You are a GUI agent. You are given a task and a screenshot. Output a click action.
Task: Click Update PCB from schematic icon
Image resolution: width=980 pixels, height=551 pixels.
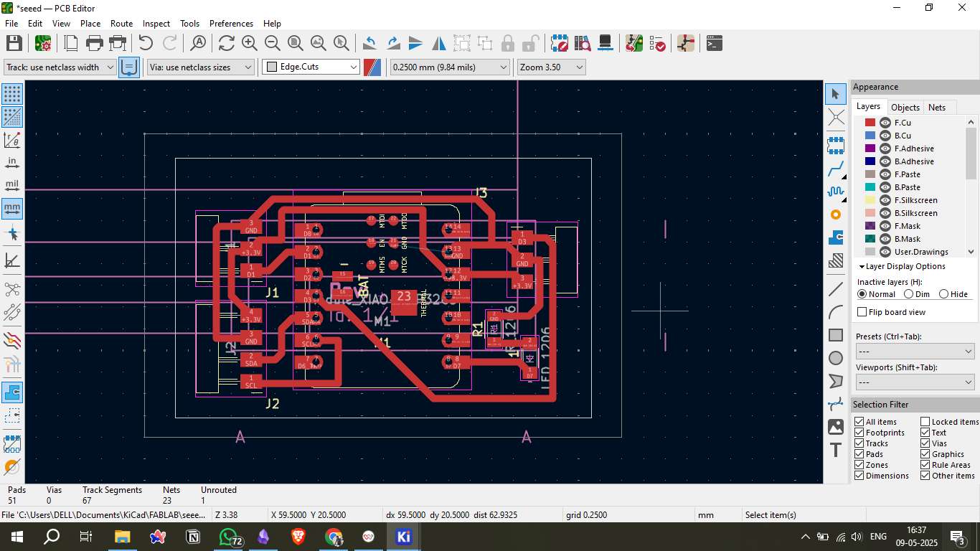(634, 43)
